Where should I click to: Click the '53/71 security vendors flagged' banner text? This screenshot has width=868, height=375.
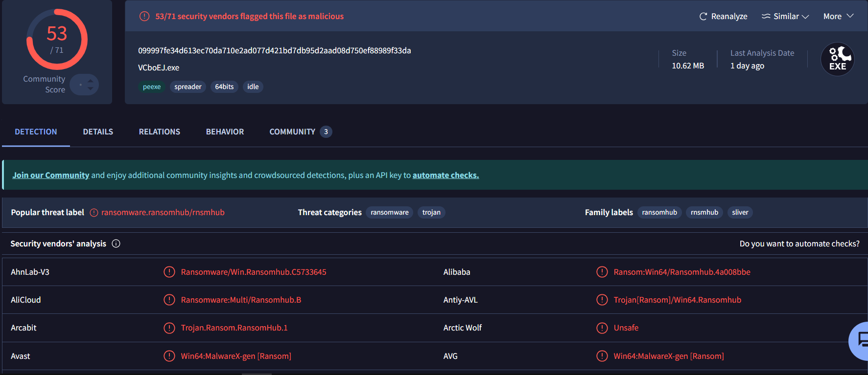(x=250, y=17)
